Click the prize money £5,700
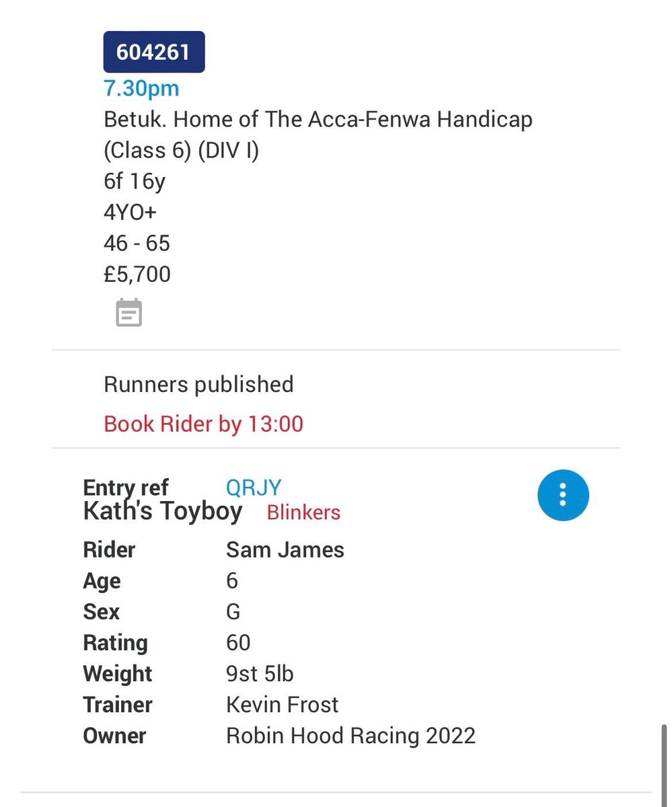 (x=137, y=274)
